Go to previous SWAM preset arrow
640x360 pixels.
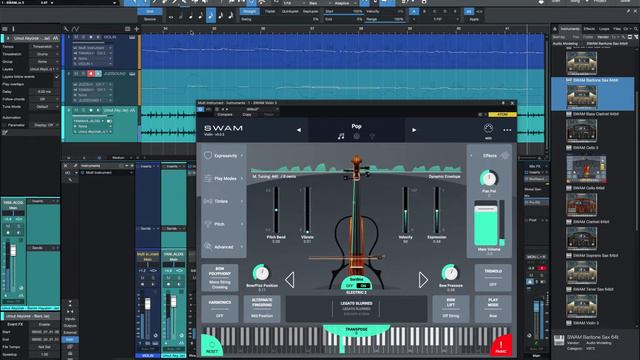(x=299, y=130)
